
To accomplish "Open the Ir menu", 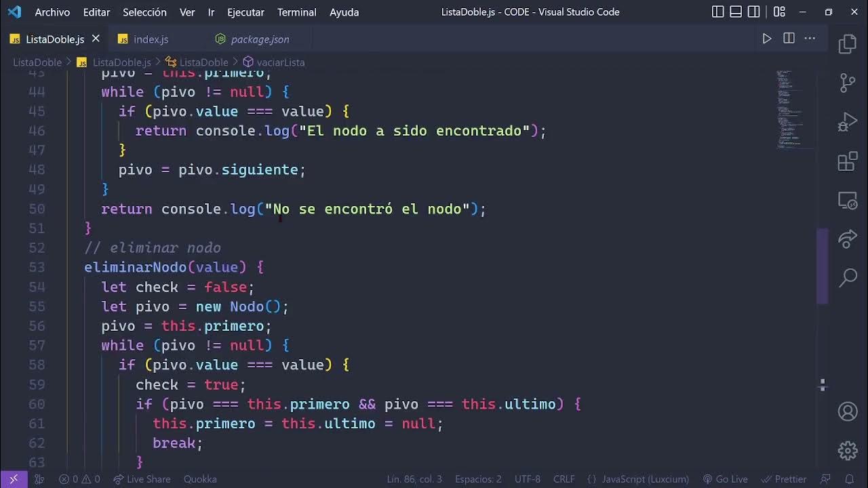I will click(212, 12).
